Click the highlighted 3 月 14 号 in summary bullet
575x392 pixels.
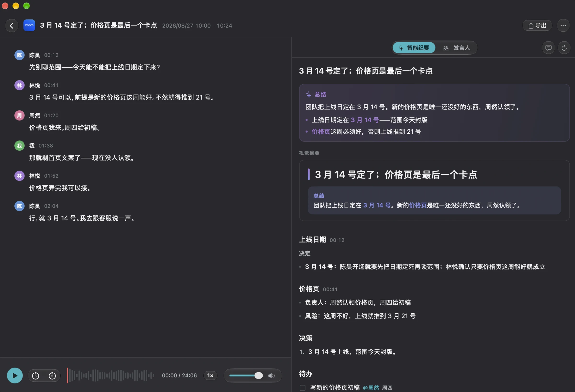(x=365, y=120)
